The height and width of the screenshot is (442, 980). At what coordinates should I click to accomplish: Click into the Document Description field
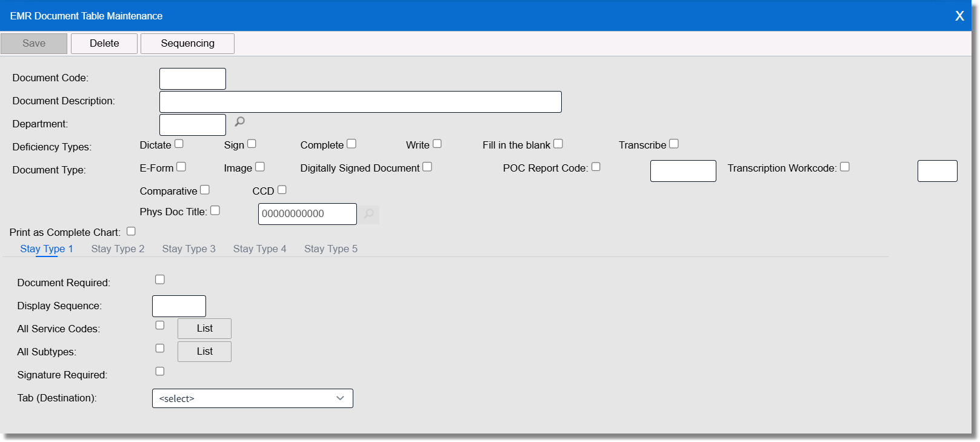[x=361, y=102]
